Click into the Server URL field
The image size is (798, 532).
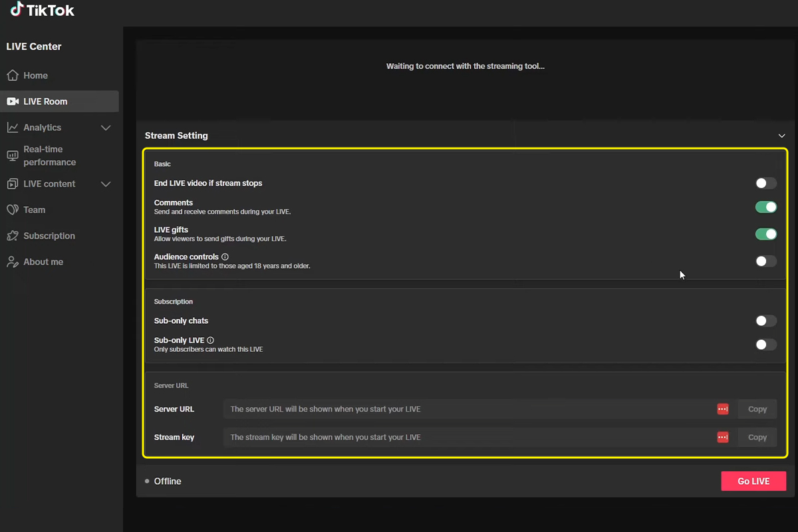[x=479, y=410]
